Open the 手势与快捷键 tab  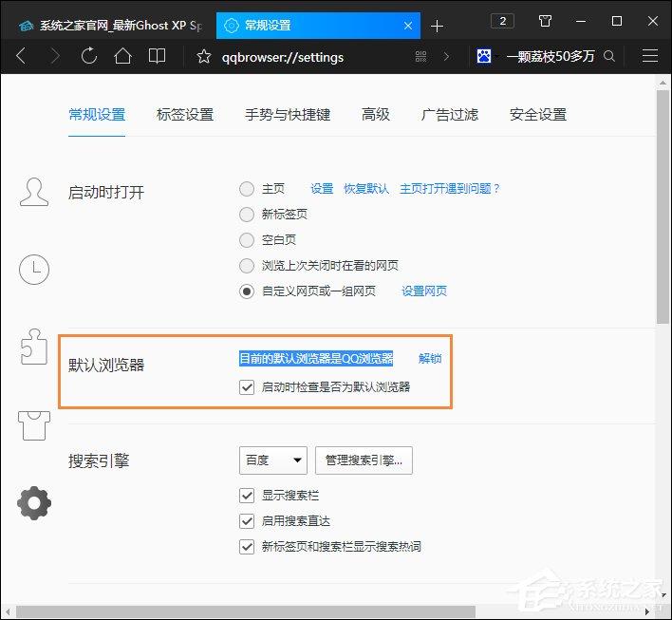[x=288, y=115]
